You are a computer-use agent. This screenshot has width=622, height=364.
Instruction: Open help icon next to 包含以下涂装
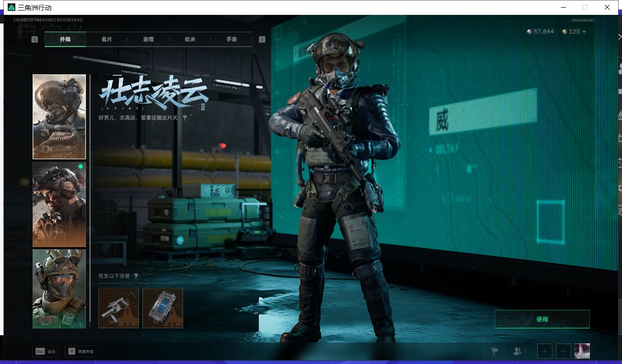click(x=136, y=276)
